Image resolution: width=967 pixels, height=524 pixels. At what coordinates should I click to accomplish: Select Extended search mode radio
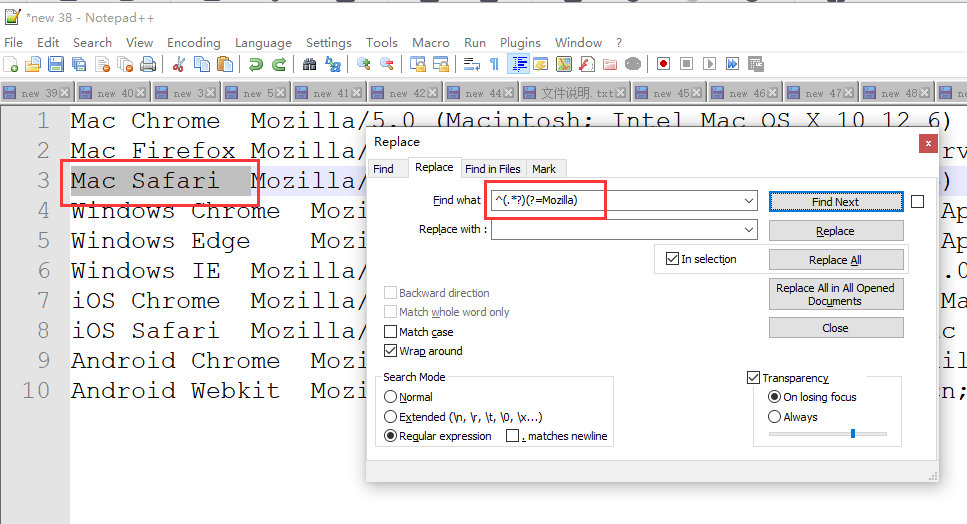tap(390, 417)
